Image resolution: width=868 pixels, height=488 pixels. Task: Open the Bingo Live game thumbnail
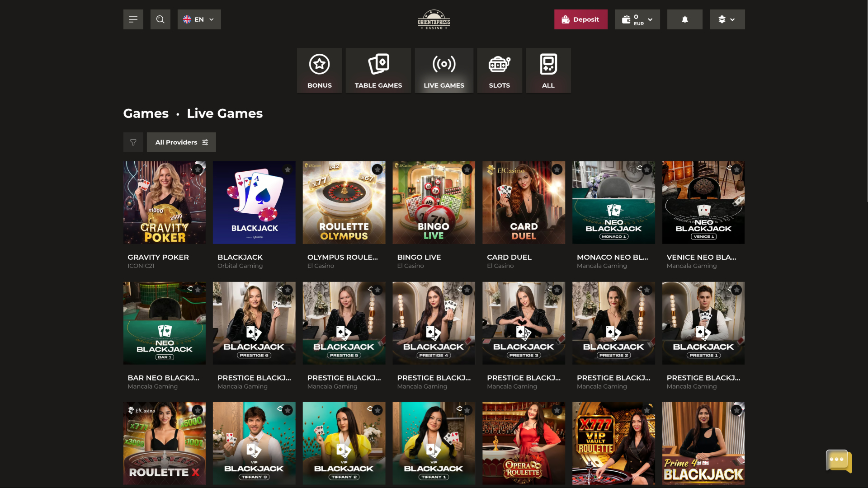click(434, 202)
